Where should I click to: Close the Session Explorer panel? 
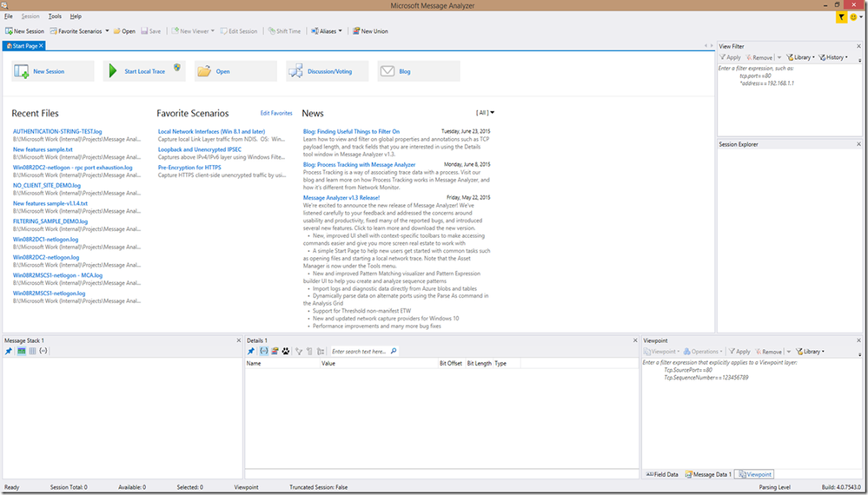point(858,144)
